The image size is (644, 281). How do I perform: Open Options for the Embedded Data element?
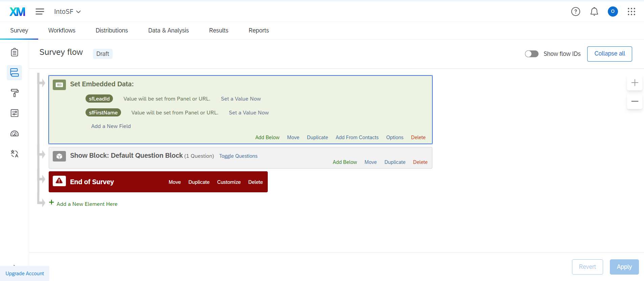click(x=395, y=137)
